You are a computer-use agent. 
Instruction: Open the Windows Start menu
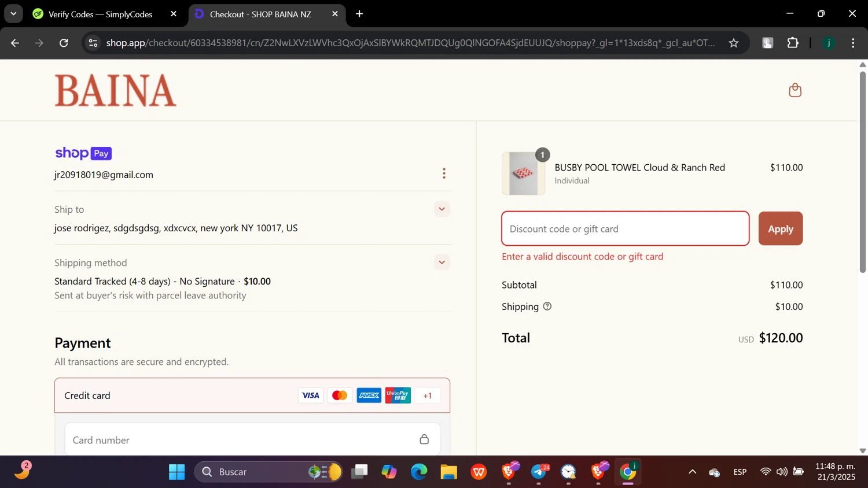(176, 472)
